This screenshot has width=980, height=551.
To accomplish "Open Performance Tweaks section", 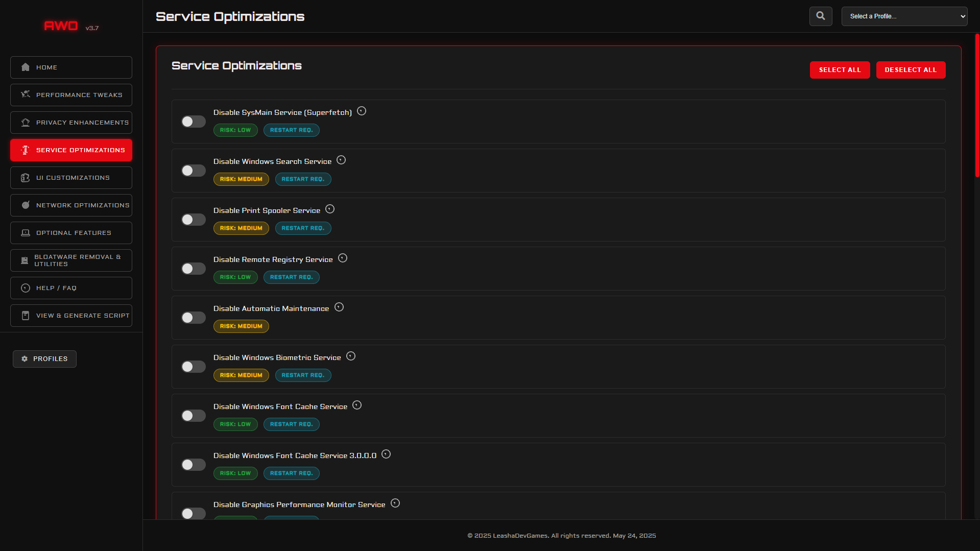I will (71, 95).
